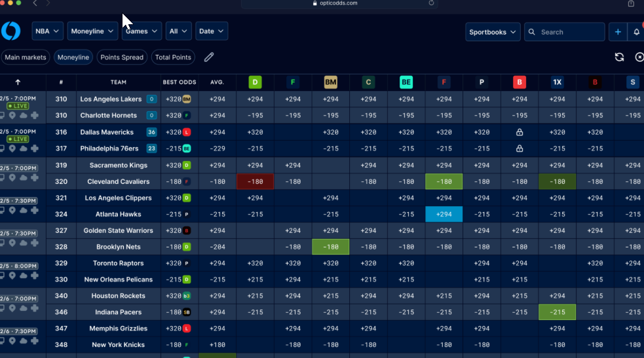Click the L badge beside Memphis Grizzlies best odds
Screen dimensions: 644x358
(187, 329)
